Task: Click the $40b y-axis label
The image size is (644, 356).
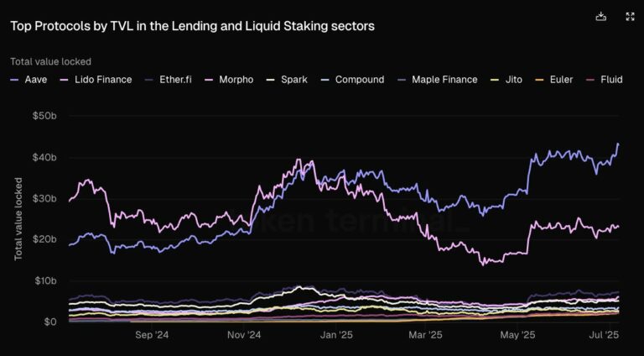Action: 44,157
